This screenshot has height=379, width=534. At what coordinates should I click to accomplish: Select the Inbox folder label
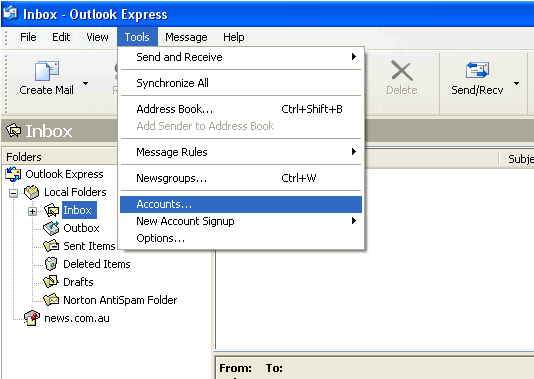click(79, 210)
